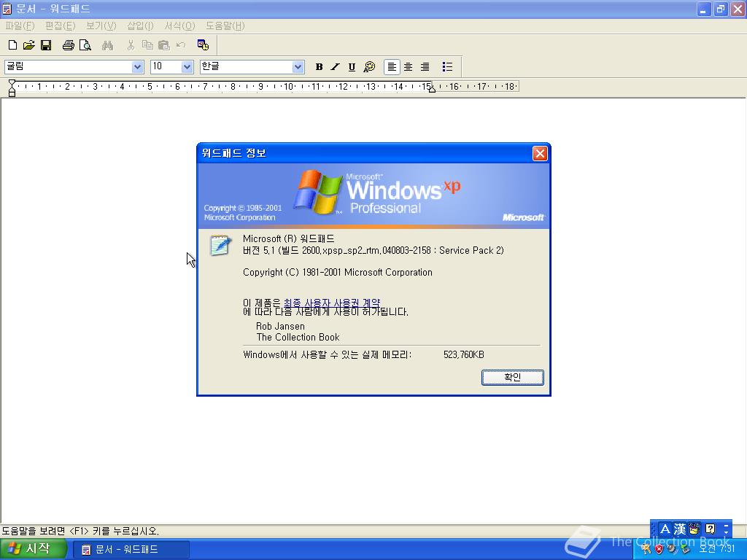Align text right
This screenshot has width=747, height=560.
(425, 67)
